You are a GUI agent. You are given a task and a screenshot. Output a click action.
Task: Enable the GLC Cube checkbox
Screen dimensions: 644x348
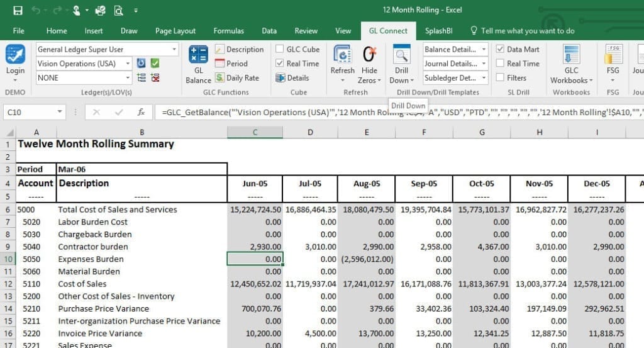[280, 49]
